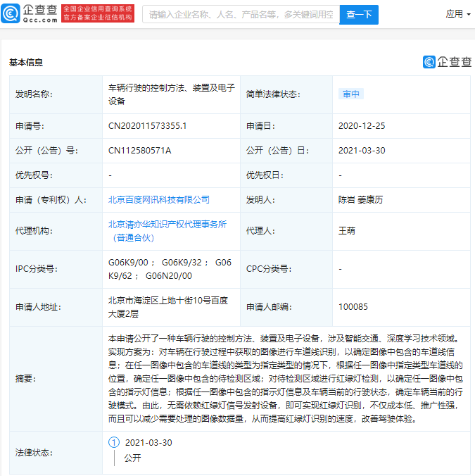Image resolution: width=475 pixels, height=476 pixels.
Task: Click the inventor names 陈岩 姜康历
Action: click(360, 200)
